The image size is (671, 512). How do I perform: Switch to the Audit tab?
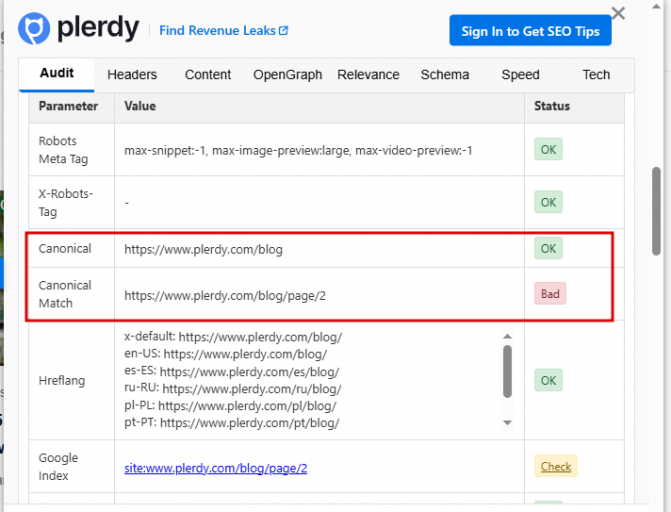point(56,74)
